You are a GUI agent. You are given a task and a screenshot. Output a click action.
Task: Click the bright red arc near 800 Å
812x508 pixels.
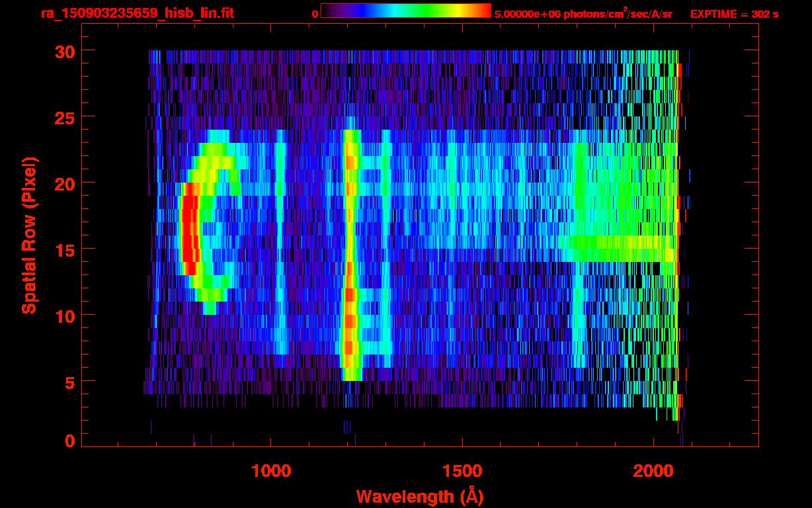click(x=190, y=228)
